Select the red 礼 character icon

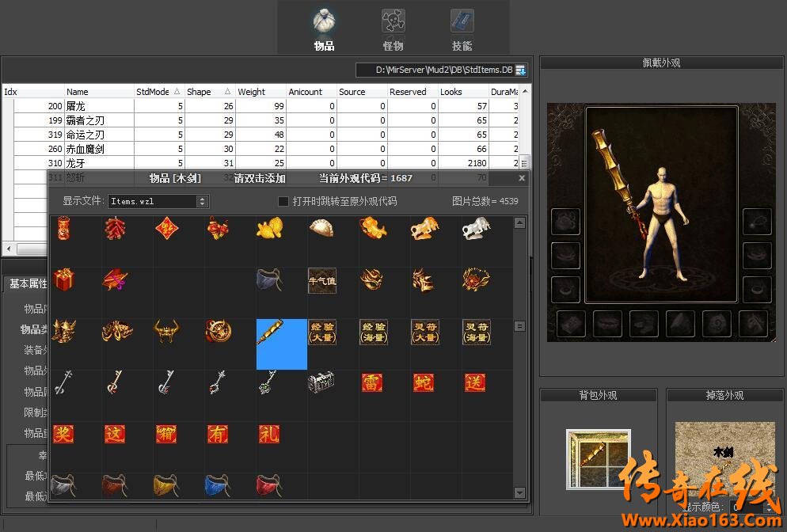point(269,434)
